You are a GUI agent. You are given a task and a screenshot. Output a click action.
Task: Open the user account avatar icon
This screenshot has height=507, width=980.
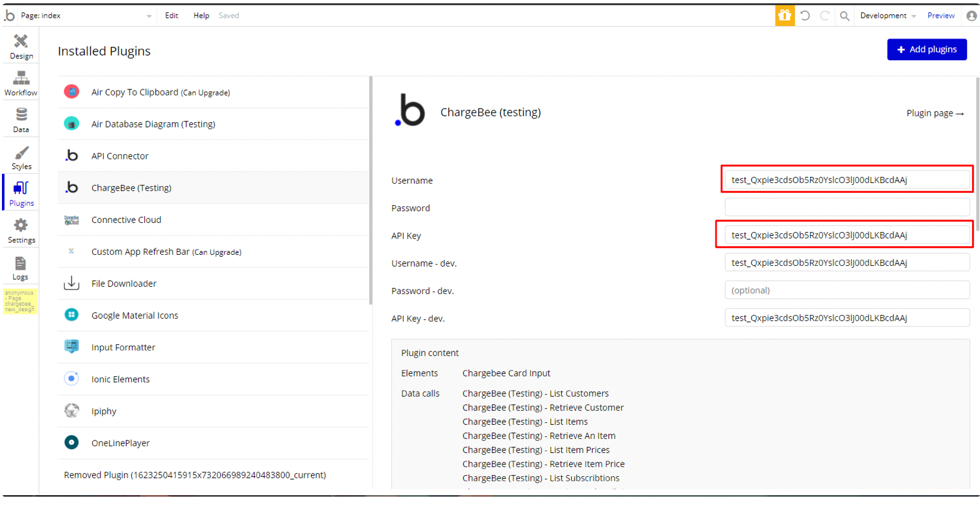(972, 16)
